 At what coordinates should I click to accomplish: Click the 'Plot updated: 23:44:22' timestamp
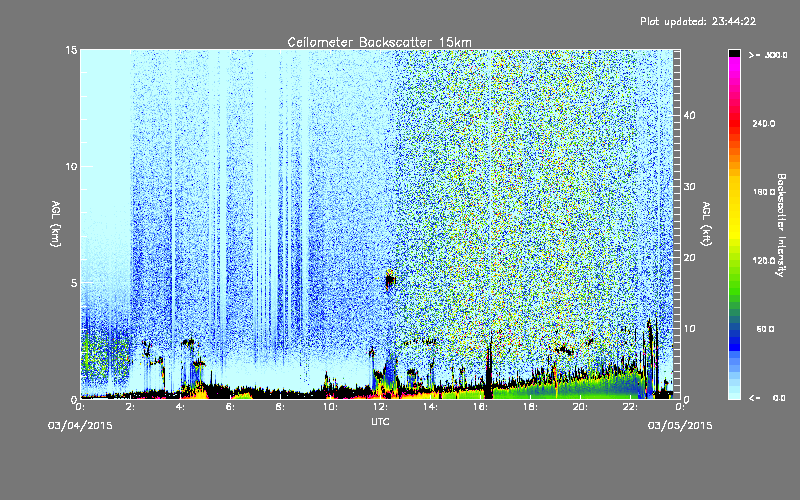(x=698, y=21)
